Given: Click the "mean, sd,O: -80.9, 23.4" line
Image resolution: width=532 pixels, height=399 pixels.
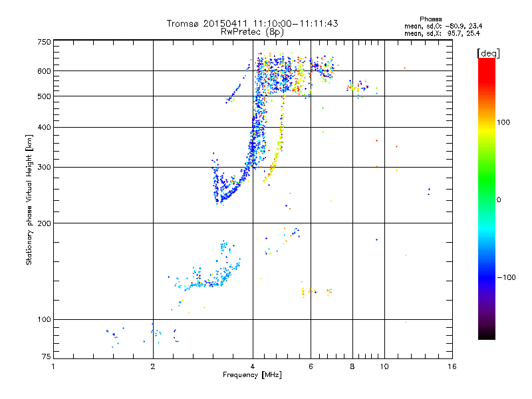Looking at the screenshot, I should pos(443,26).
